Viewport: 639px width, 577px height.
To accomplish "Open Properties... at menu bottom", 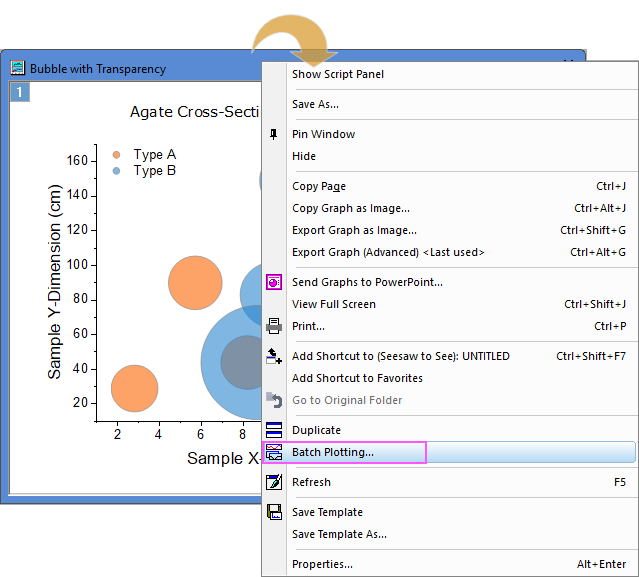I will coord(322,564).
